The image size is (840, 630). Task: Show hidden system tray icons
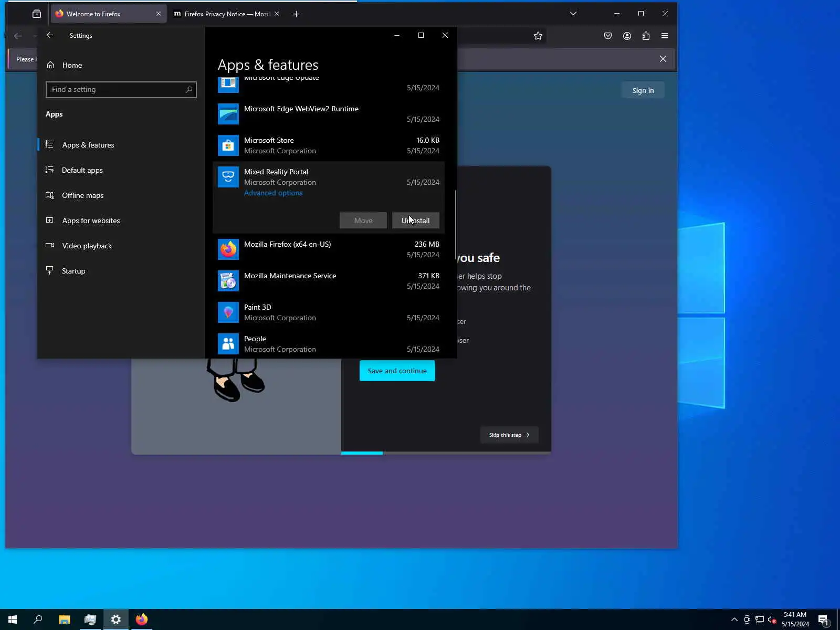[734, 619]
